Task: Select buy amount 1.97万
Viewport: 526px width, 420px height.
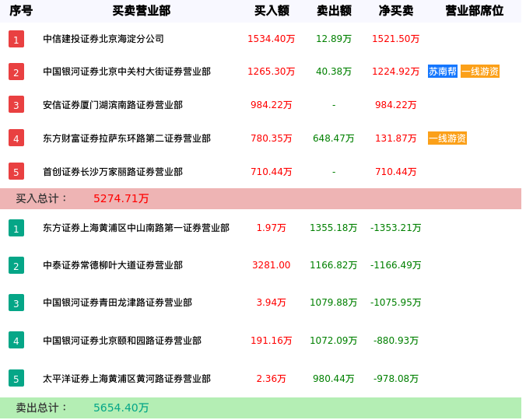Action: (272, 228)
